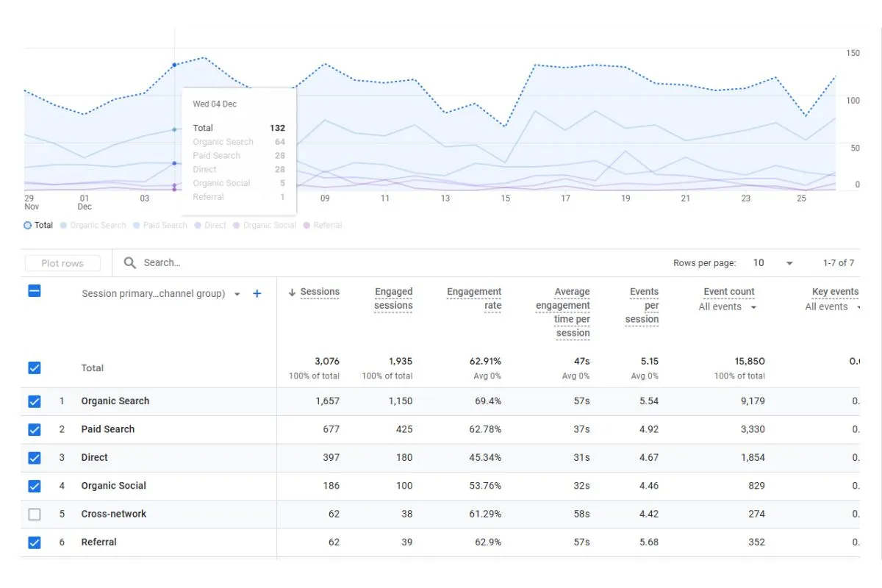Sort by Events per session column
The image size is (882, 588).
pyautogui.click(x=643, y=305)
